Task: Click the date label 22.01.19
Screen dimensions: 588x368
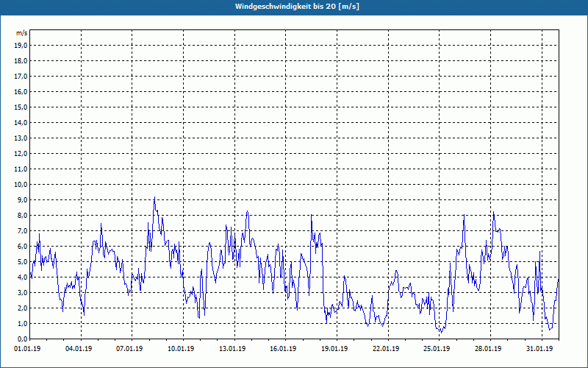Action: (x=386, y=349)
